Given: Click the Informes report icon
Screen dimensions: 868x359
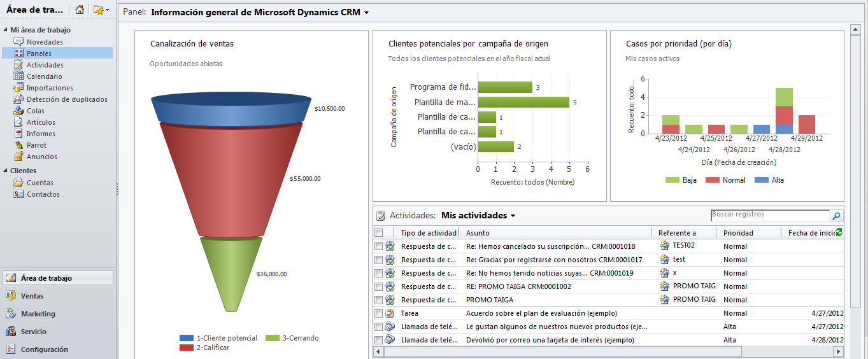Looking at the screenshot, I should click(19, 134).
